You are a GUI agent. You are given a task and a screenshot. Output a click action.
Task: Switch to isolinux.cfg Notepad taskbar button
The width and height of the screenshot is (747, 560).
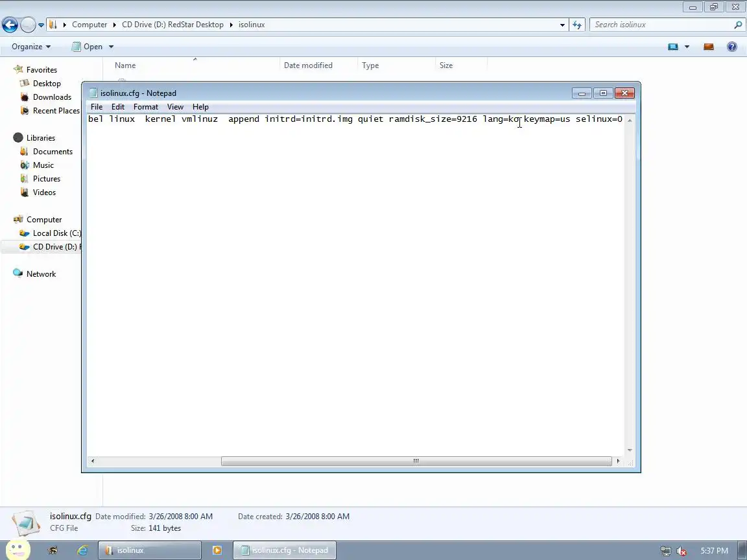tap(285, 550)
